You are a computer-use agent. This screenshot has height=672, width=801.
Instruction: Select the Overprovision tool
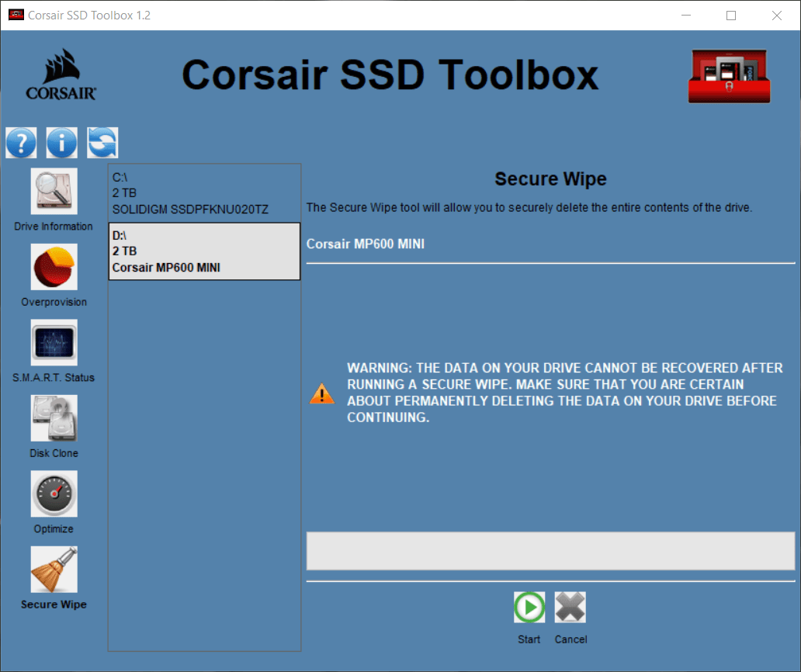[x=54, y=267]
